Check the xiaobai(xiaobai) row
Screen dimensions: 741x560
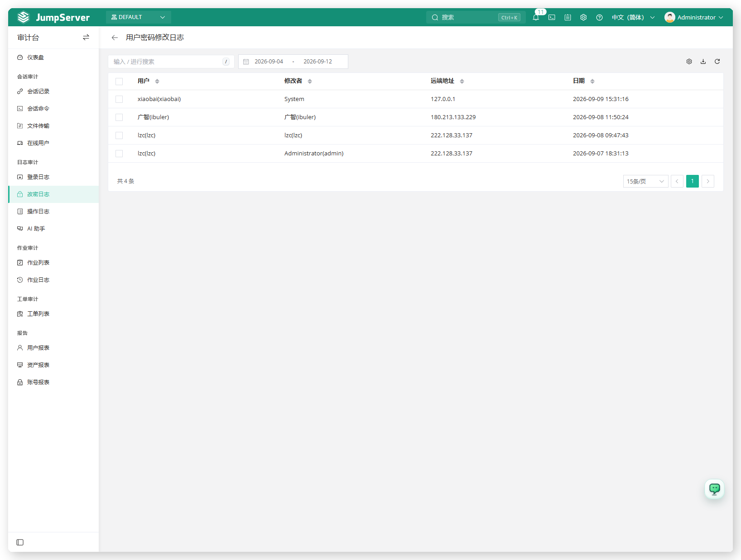tap(119, 99)
